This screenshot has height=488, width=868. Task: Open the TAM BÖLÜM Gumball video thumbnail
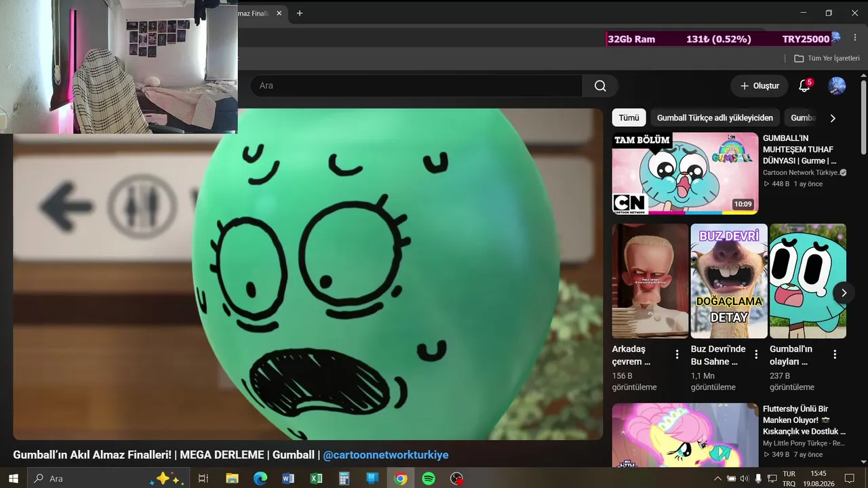[685, 174]
